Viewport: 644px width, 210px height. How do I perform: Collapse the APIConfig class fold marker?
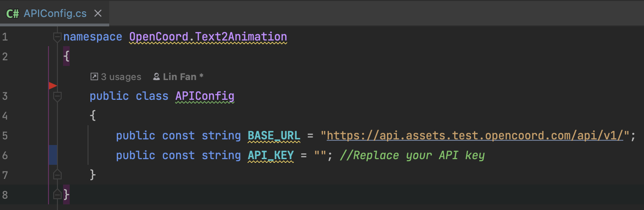[x=57, y=97]
